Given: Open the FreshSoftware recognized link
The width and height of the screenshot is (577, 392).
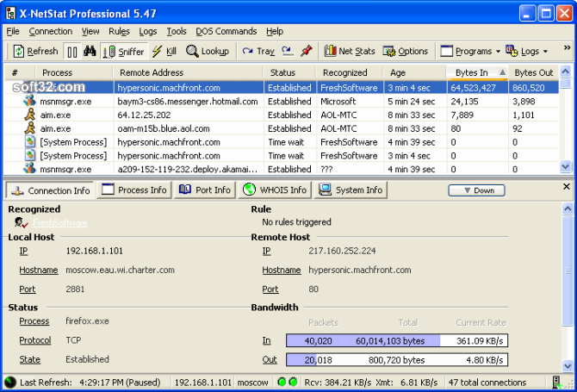Looking at the screenshot, I should [60, 222].
